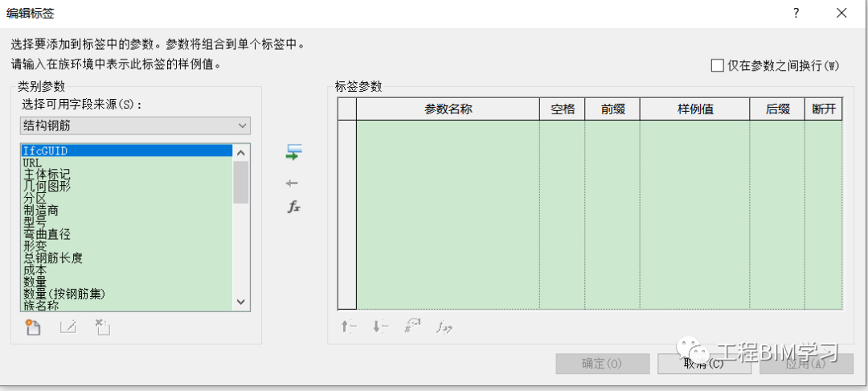
Task: Add selected parameter to label icon
Action: point(293,152)
